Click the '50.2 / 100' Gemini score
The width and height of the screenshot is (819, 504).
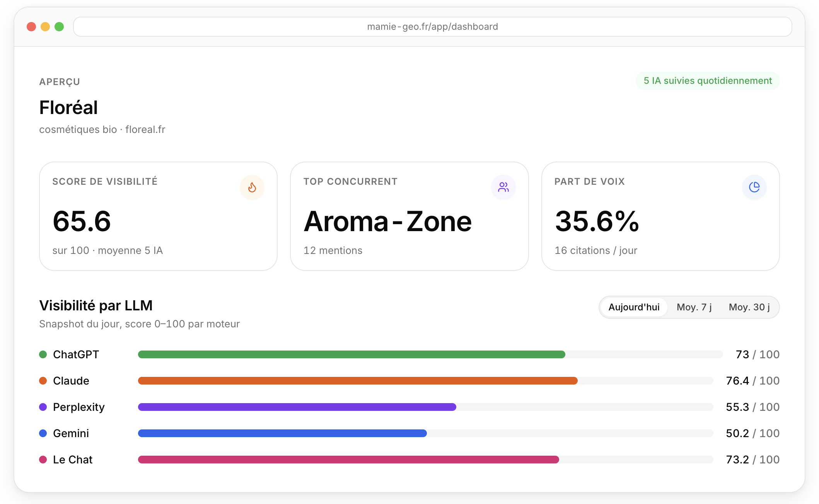coord(752,433)
